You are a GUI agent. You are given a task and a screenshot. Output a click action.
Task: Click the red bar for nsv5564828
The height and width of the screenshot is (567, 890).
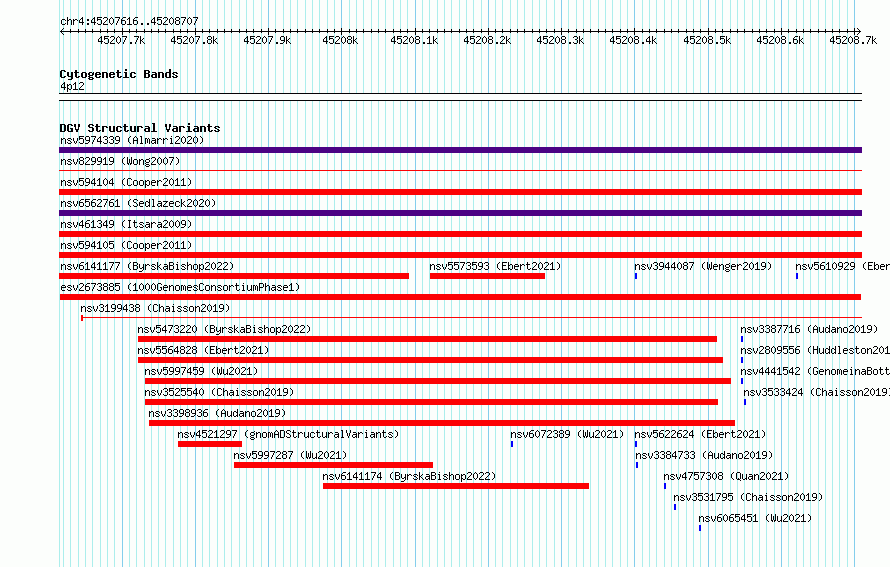click(430, 360)
